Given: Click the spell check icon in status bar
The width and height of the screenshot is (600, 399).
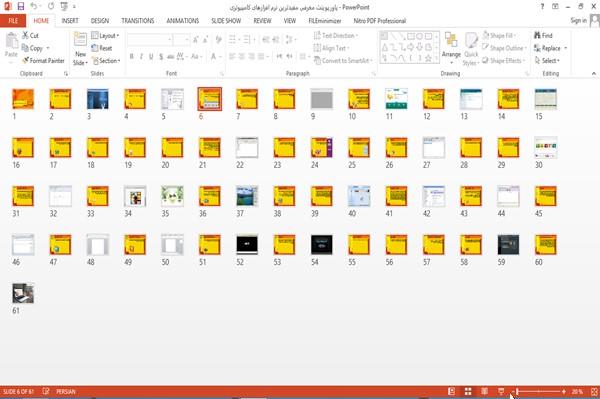Looking at the screenshot, I should tap(46, 391).
